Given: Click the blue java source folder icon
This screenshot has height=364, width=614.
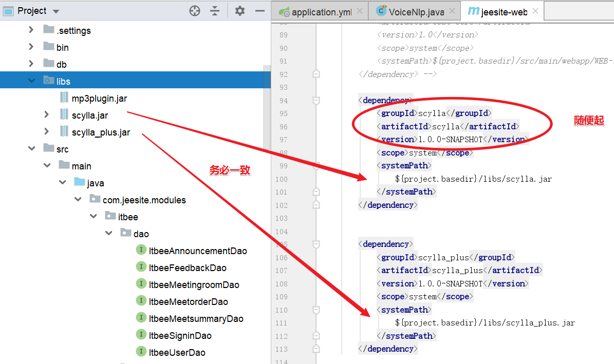Looking at the screenshot, I should point(80,181).
